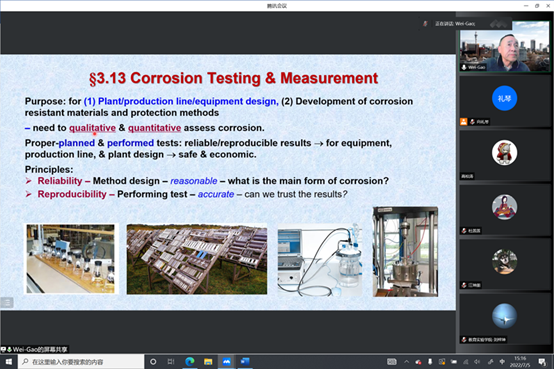Open the Tencent Meeting taskbar icon
The width and height of the screenshot is (554, 369).
click(226, 361)
